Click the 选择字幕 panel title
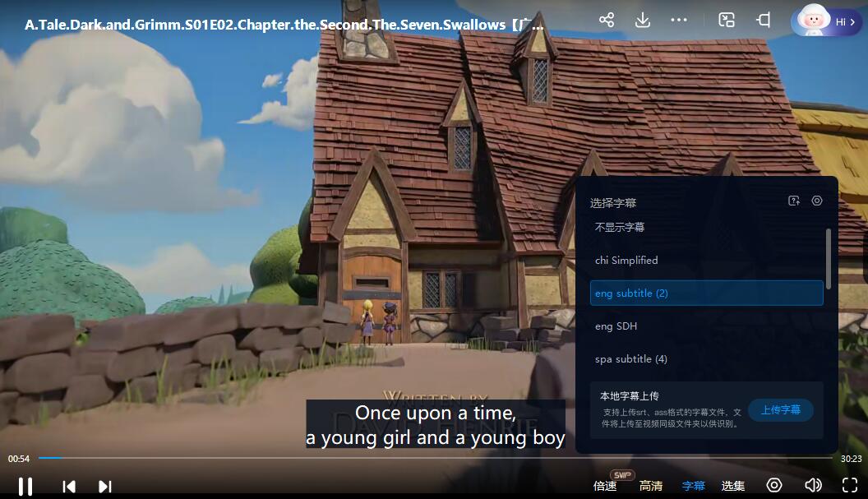This screenshot has height=499, width=868. tap(613, 203)
